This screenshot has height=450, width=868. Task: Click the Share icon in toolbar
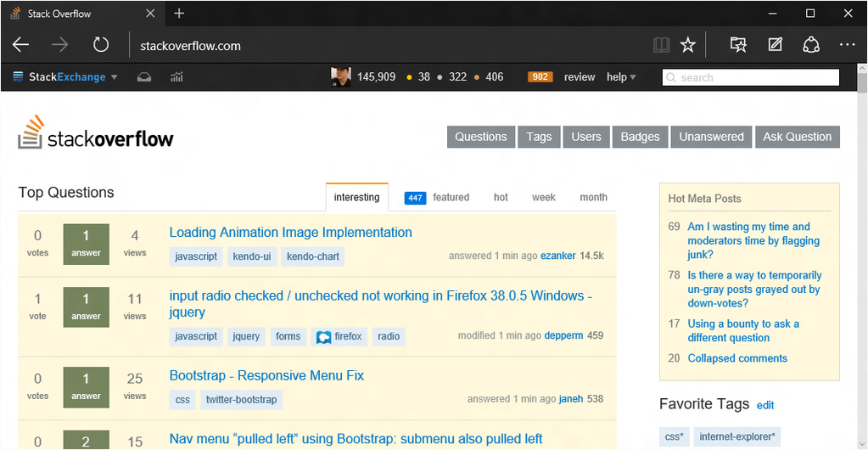pos(811,45)
